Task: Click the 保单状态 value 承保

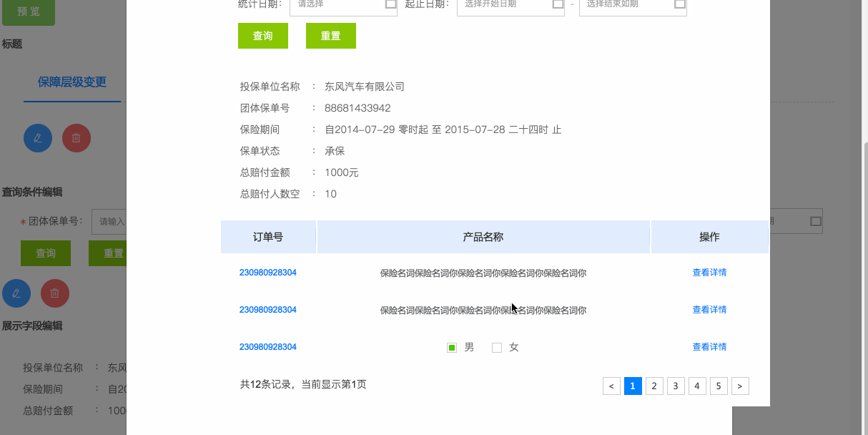Action: (335, 151)
